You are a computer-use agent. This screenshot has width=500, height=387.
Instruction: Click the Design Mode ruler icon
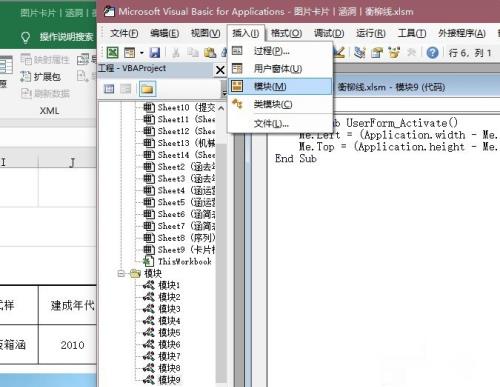[x=339, y=52]
